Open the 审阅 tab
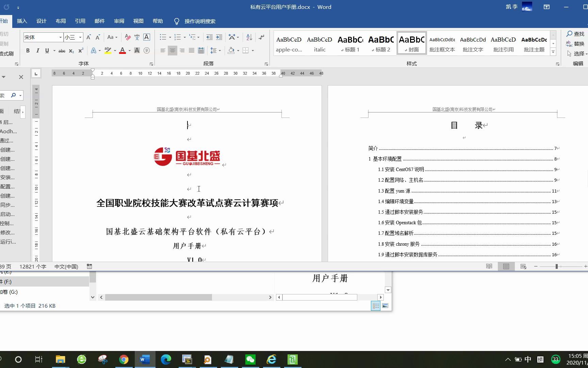Viewport: 588px width, 368px height. click(x=119, y=21)
